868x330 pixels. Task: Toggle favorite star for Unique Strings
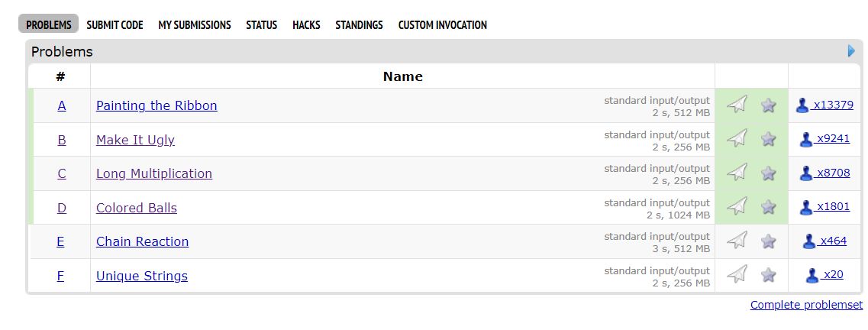coord(769,274)
